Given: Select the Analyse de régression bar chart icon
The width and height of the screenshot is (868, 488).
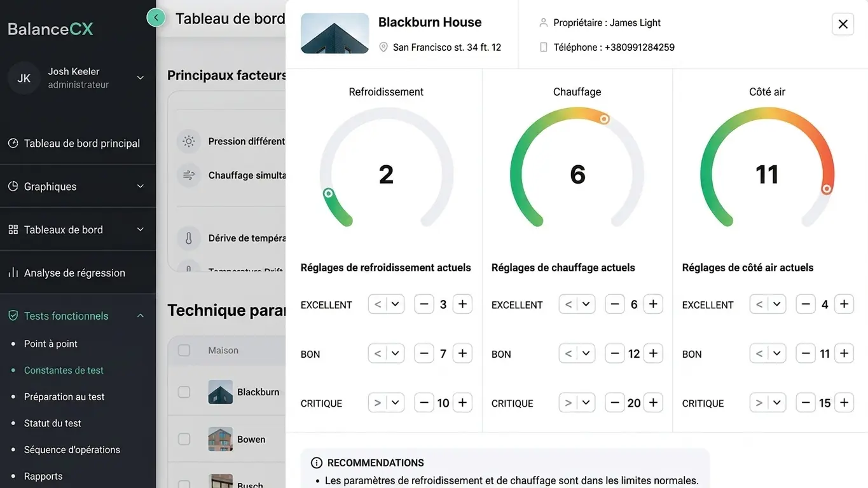Looking at the screenshot, I should 13,272.
